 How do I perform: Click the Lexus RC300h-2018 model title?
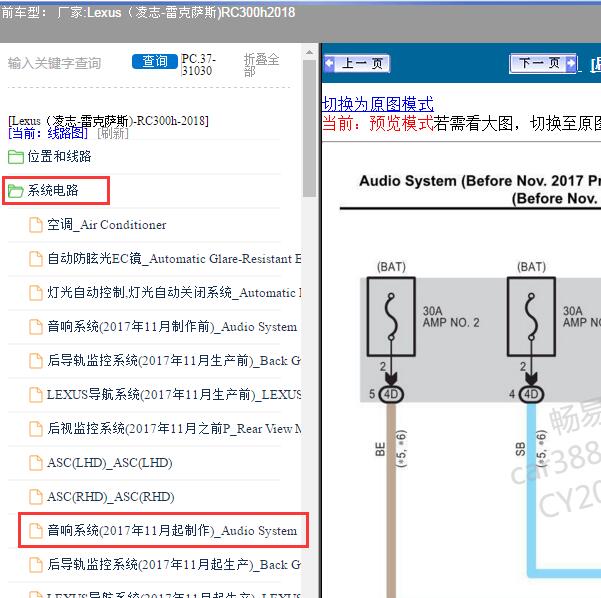[108, 121]
